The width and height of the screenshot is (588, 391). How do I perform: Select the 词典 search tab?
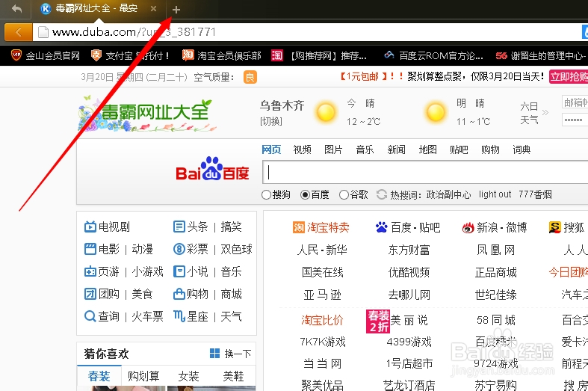pyautogui.click(x=522, y=150)
